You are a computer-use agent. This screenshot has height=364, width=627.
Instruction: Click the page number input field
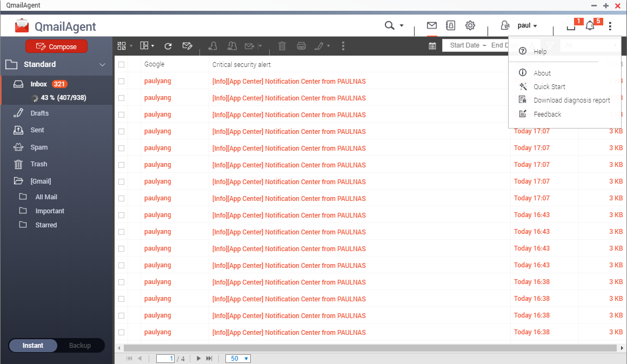(x=165, y=359)
